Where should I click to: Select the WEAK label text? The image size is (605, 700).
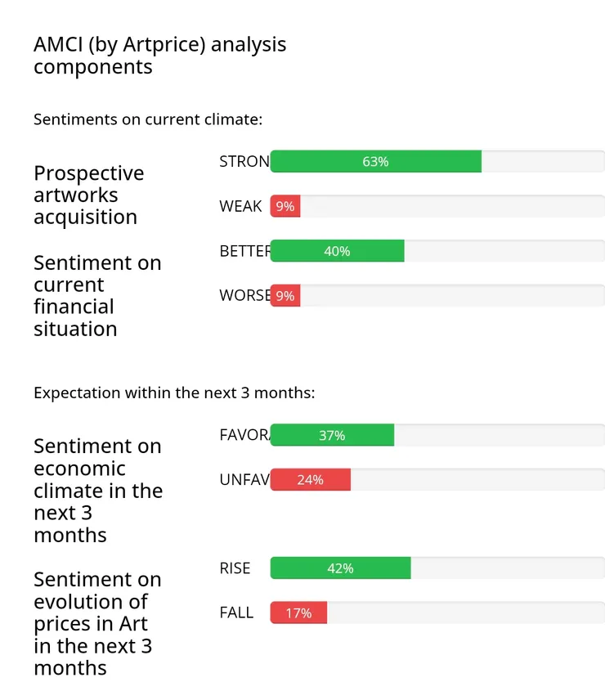click(x=240, y=207)
